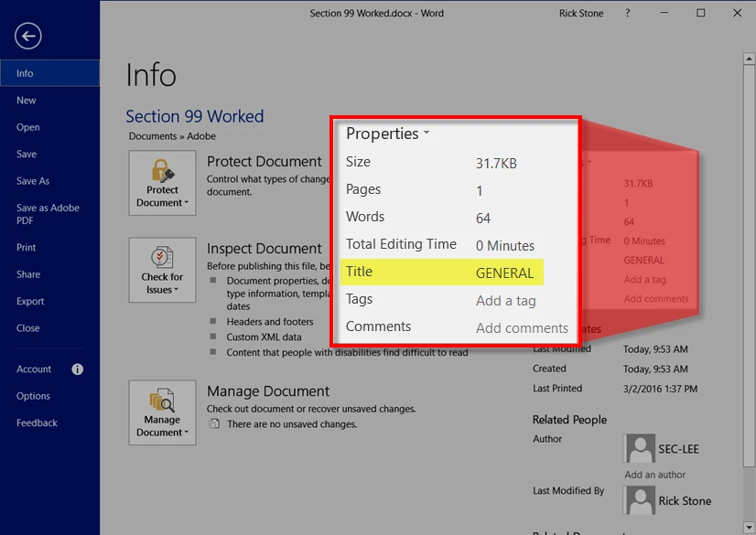This screenshot has width=756, height=535.
Task: Open the Manage Document dropdown button
Action: (162, 412)
